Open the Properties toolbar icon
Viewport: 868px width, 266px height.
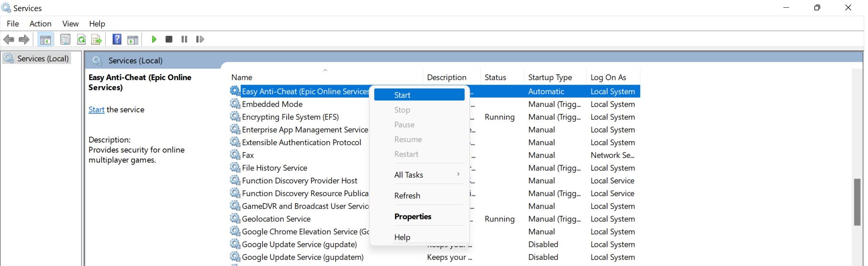[66, 39]
